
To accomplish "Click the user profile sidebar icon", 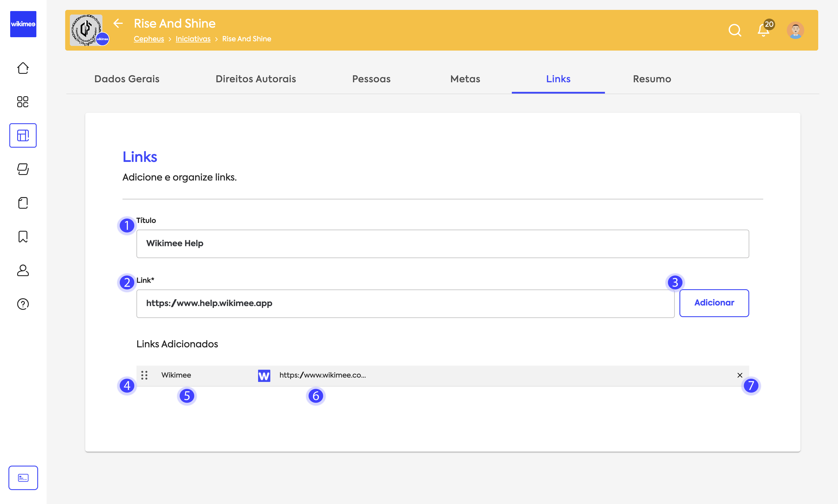I will tap(23, 270).
